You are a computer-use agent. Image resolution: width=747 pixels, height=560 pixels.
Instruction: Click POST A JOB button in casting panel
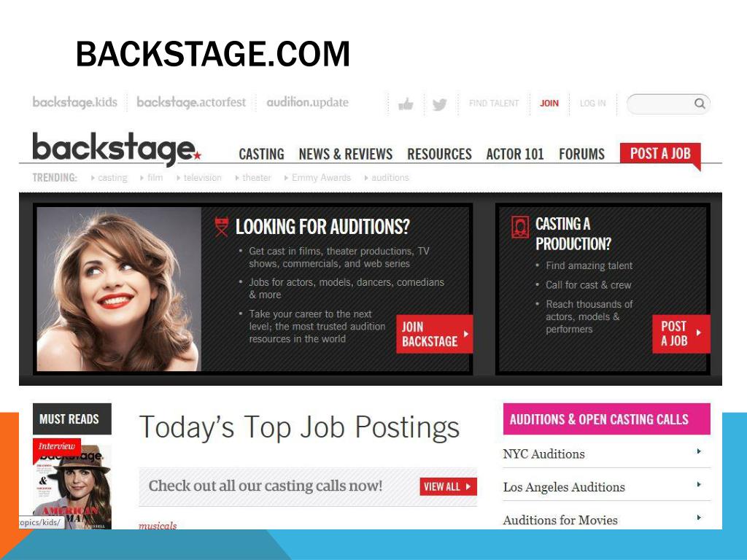pos(681,334)
